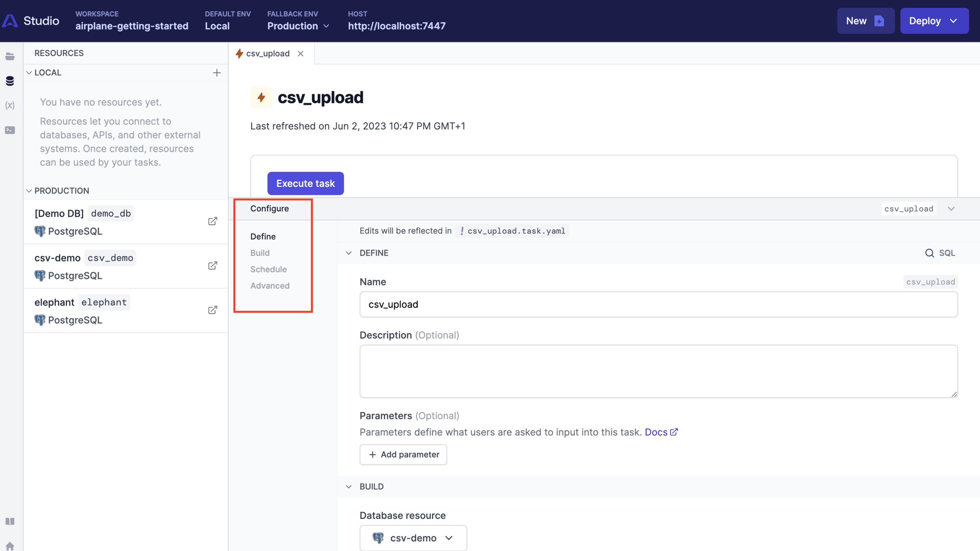Open the terminal console sidebar icon
This screenshot has width=980, height=551.
pyautogui.click(x=10, y=130)
